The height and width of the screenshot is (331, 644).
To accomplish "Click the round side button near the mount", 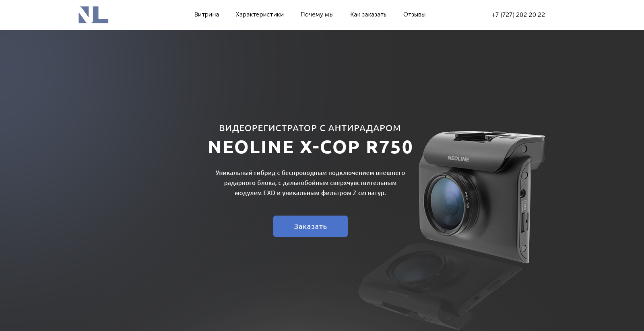I will (524, 149).
